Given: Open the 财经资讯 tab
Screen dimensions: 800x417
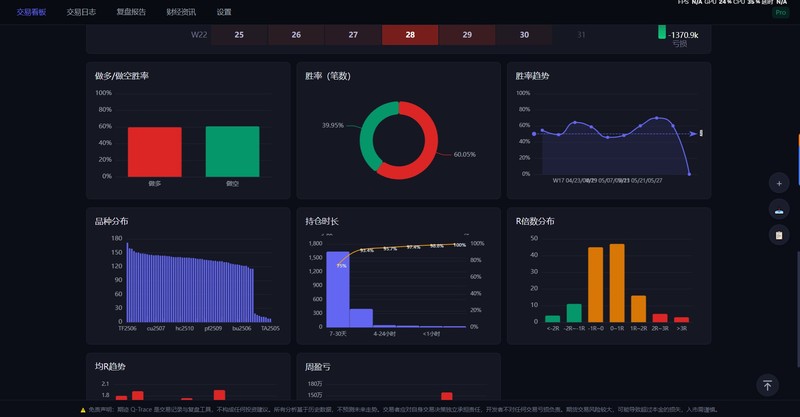Looking at the screenshot, I should (181, 12).
